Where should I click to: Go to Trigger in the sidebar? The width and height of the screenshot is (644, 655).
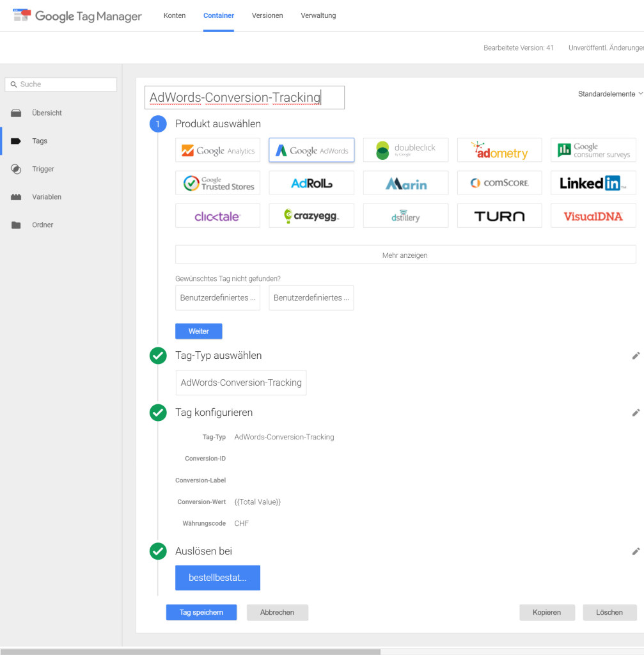point(43,169)
